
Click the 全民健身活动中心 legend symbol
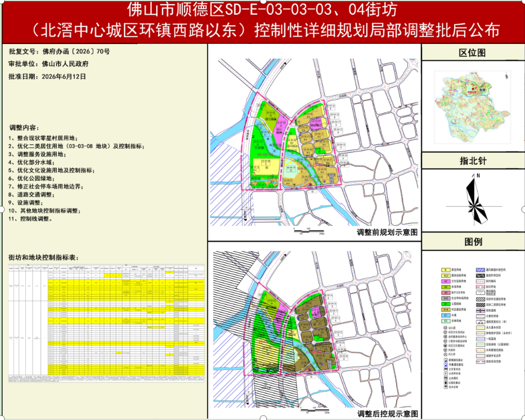(x=445, y=337)
